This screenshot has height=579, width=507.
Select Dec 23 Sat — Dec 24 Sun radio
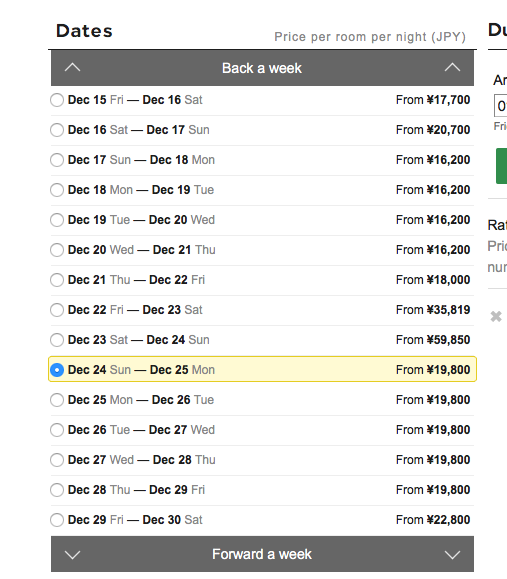point(57,340)
